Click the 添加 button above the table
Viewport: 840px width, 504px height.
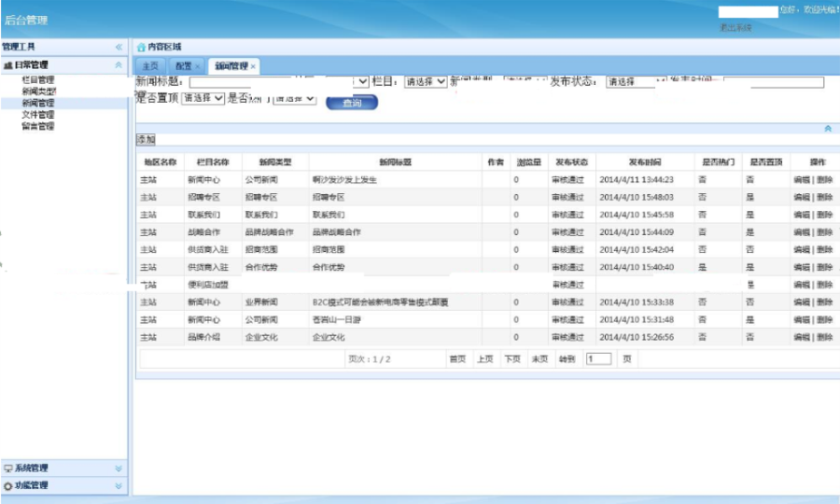click(146, 139)
